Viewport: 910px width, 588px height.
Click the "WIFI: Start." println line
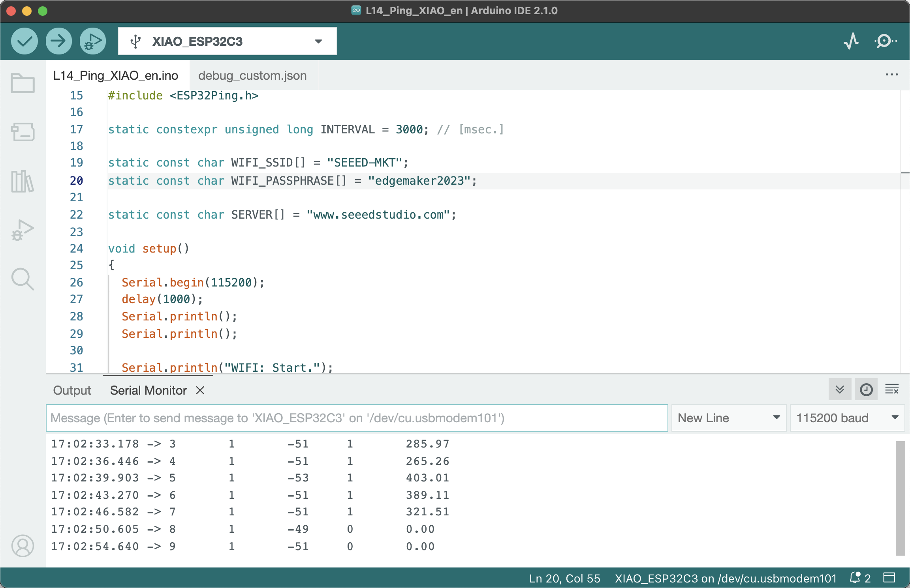click(x=227, y=368)
